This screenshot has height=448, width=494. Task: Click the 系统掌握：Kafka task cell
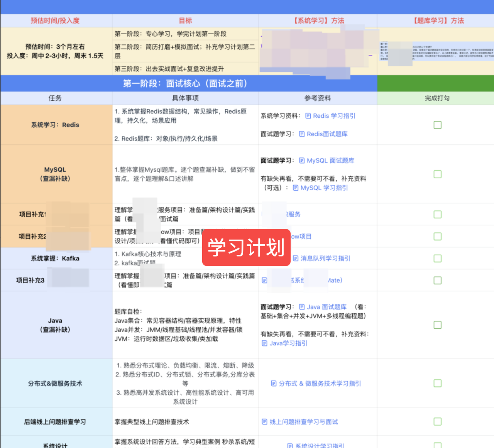56,259
